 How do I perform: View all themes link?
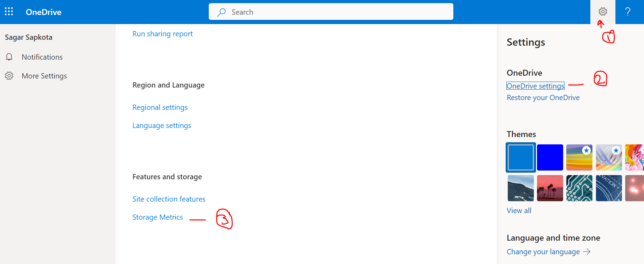[519, 211]
